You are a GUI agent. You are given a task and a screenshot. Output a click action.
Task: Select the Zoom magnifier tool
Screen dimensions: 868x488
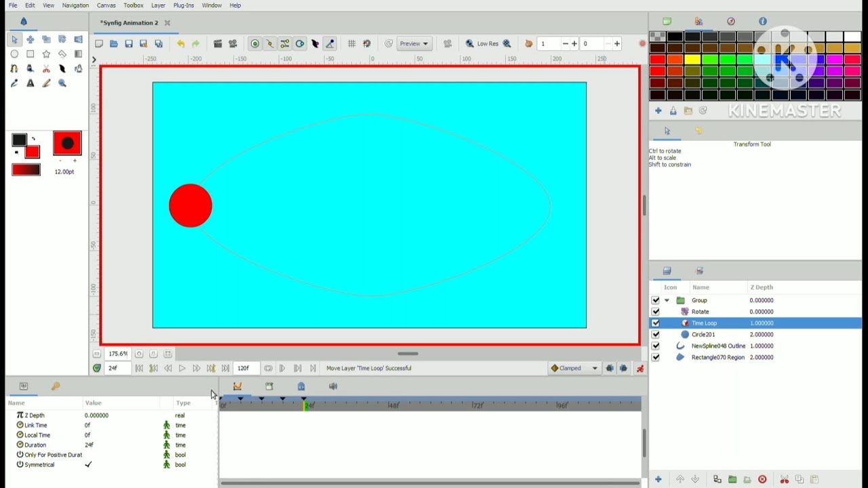coord(62,83)
